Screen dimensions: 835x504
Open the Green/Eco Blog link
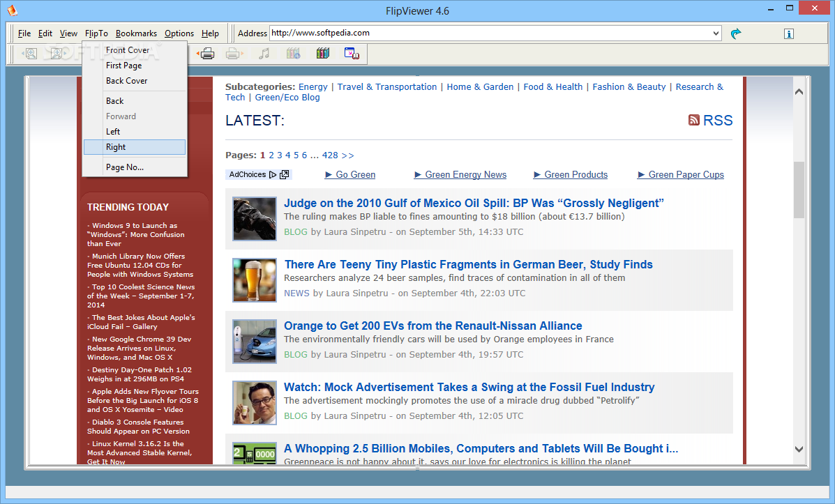coord(287,98)
